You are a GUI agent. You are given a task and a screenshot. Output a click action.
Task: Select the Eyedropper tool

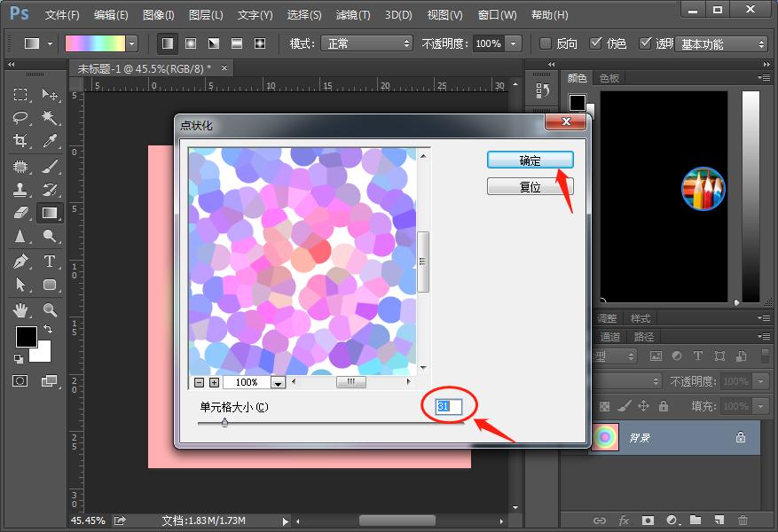coord(50,141)
